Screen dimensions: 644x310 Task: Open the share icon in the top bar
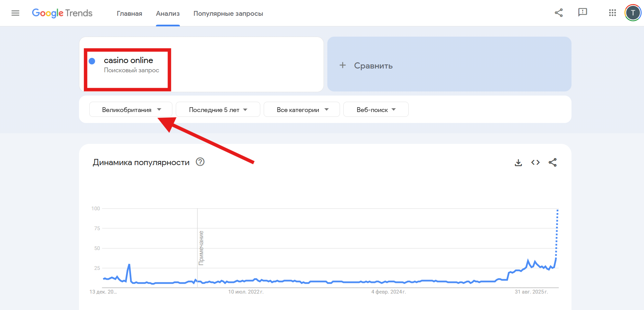click(x=559, y=13)
